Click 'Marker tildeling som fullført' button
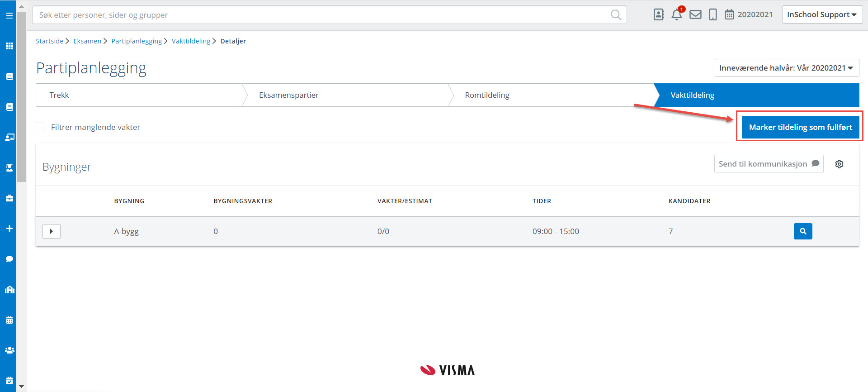 click(800, 127)
